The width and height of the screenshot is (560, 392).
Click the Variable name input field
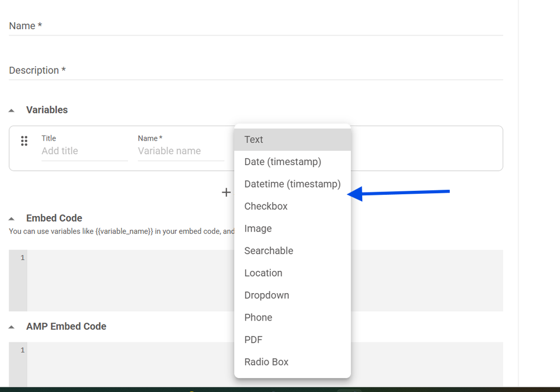180,151
